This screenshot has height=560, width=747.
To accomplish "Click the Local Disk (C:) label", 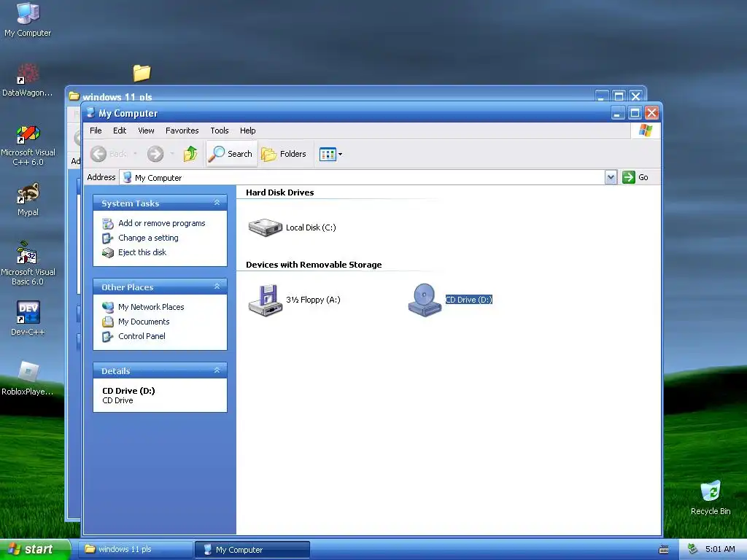I will (311, 227).
